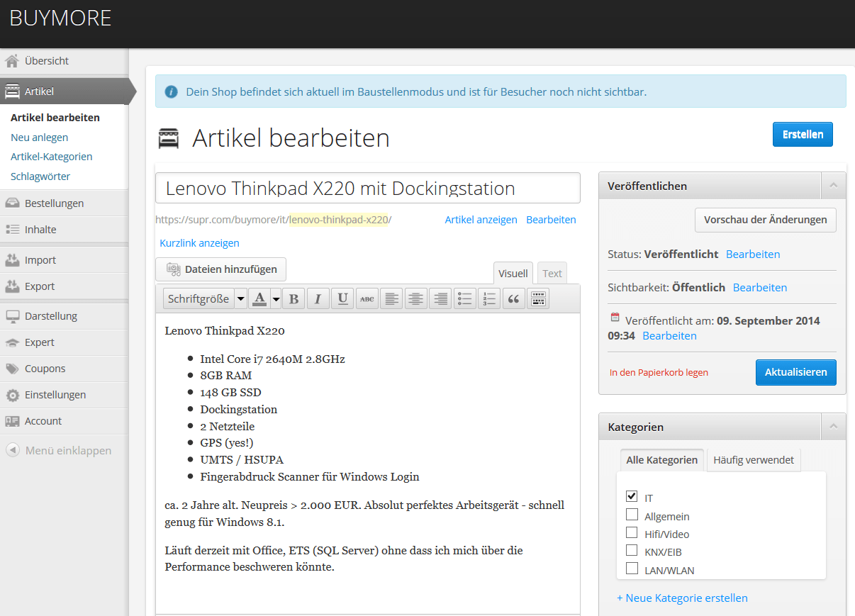Click the Import sidebar icon
Viewport: 855px width, 616px height.
(12, 260)
